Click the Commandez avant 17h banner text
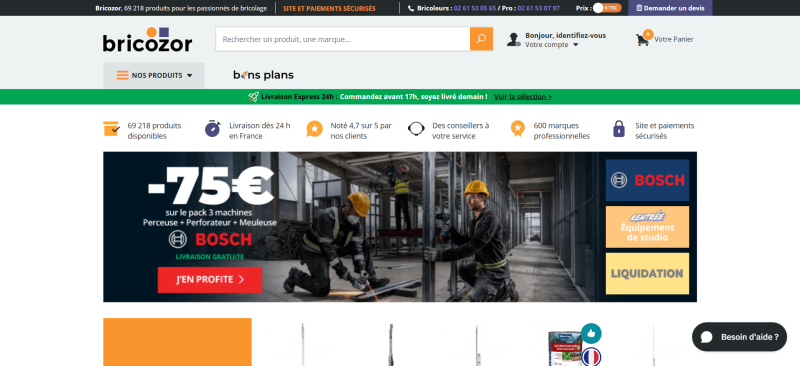 pyautogui.click(x=413, y=96)
